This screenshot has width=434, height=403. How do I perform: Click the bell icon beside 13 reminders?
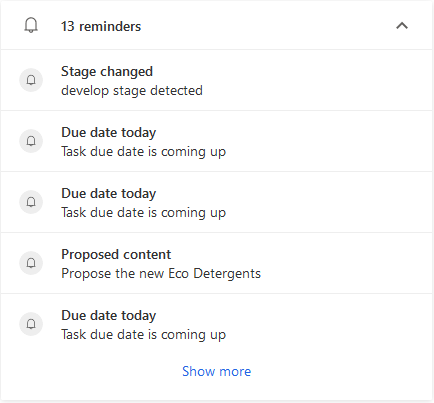pos(31,26)
